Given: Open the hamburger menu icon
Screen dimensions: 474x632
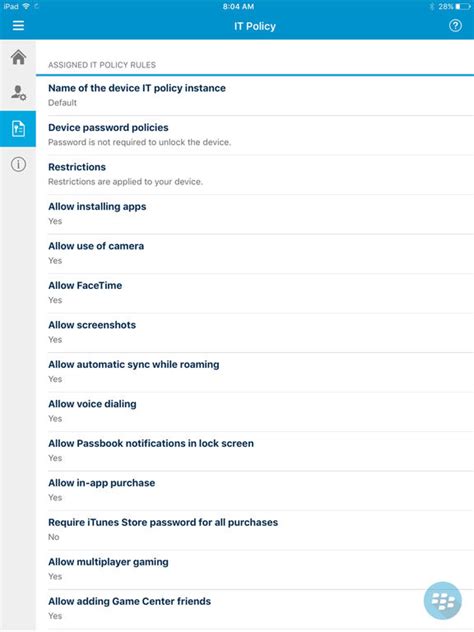Looking at the screenshot, I should click(18, 26).
